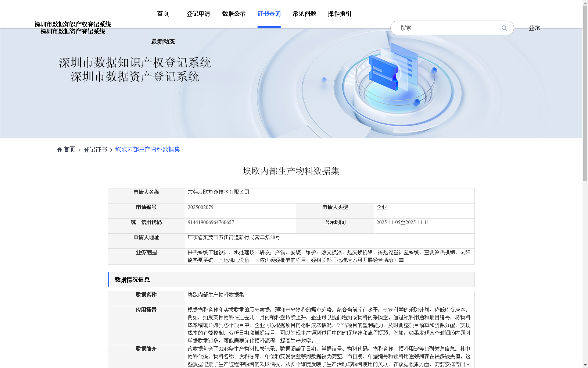
Task: Click the 申请人地址 label cell
Action: click(146, 241)
